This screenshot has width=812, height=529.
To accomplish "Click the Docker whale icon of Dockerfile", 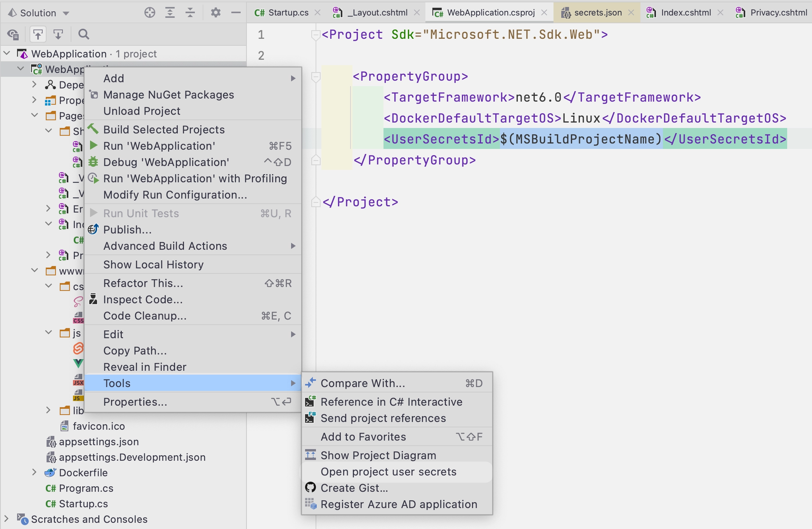I will point(50,472).
